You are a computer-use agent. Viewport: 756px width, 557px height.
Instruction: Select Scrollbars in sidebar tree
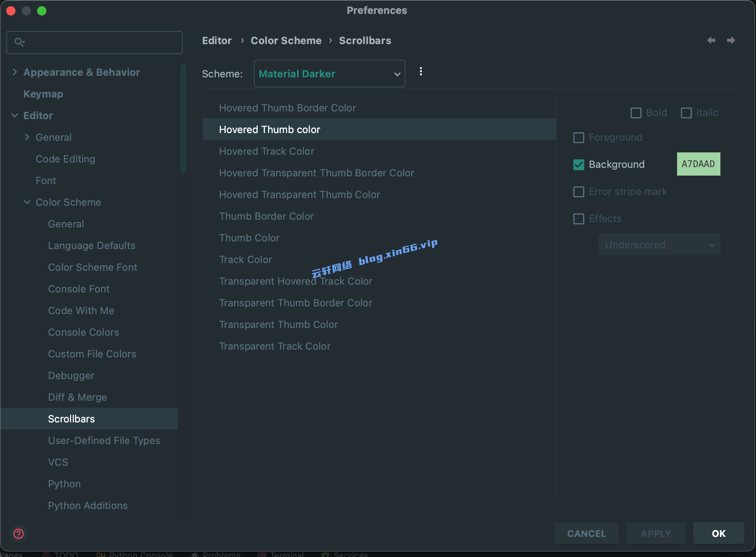(x=89, y=419)
